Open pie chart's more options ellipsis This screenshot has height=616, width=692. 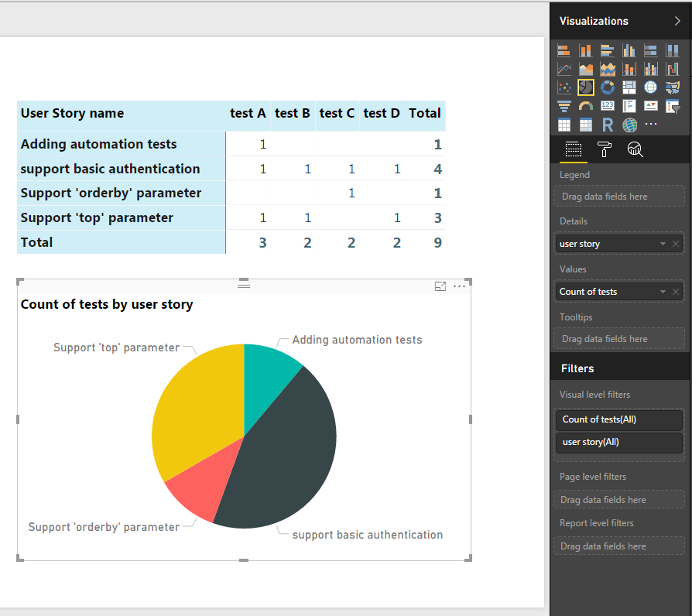(x=460, y=286)
